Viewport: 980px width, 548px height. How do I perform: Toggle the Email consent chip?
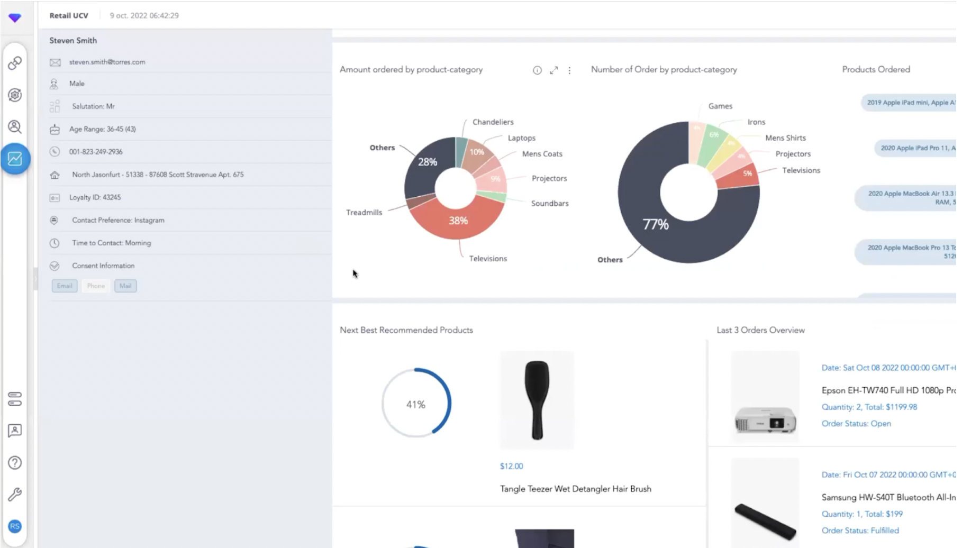tap(65, 286)
